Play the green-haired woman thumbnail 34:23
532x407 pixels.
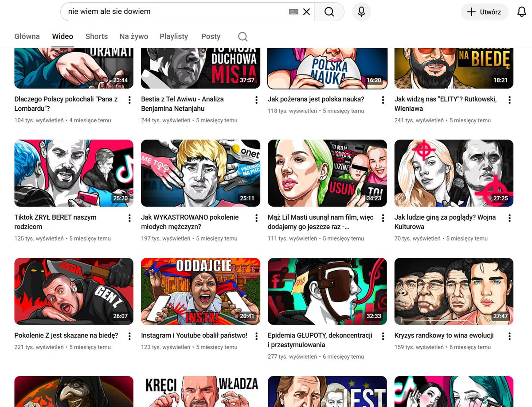327,173
